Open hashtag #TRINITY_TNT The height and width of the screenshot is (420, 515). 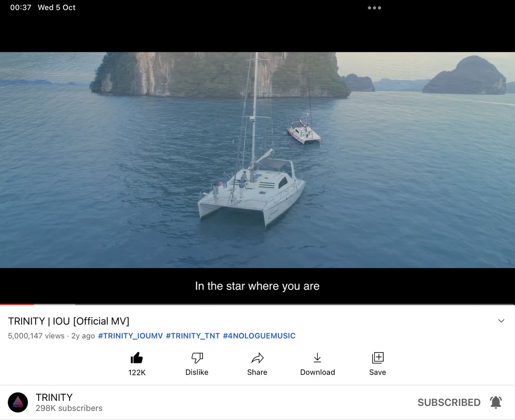(x=193, y=336)
